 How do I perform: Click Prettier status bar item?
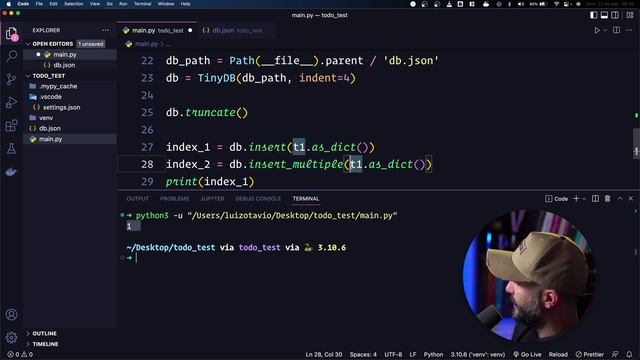tap(589, 355)
